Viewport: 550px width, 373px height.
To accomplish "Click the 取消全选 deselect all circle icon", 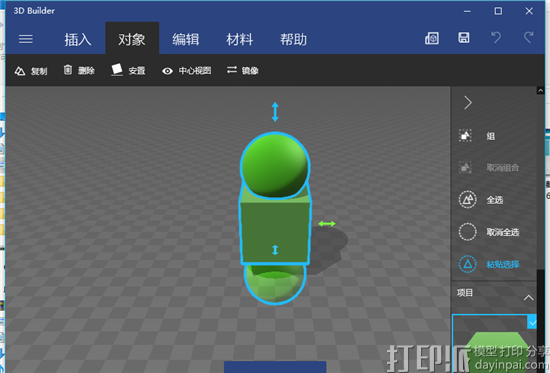I will (x=467, y=232).
